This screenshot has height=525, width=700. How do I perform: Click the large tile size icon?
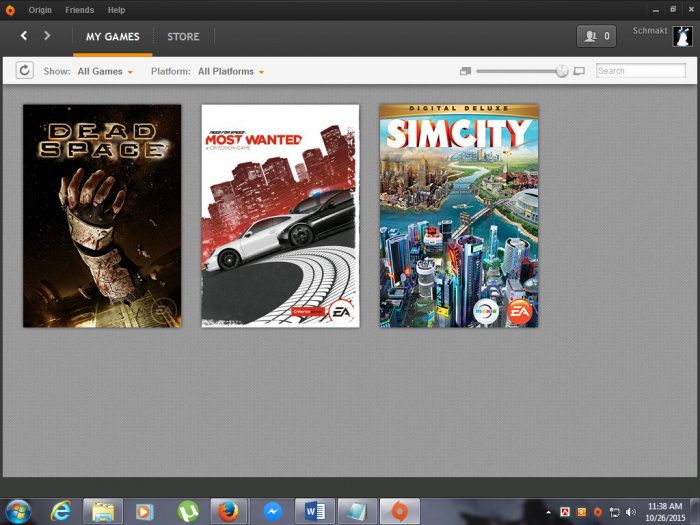tap(579, 71)
